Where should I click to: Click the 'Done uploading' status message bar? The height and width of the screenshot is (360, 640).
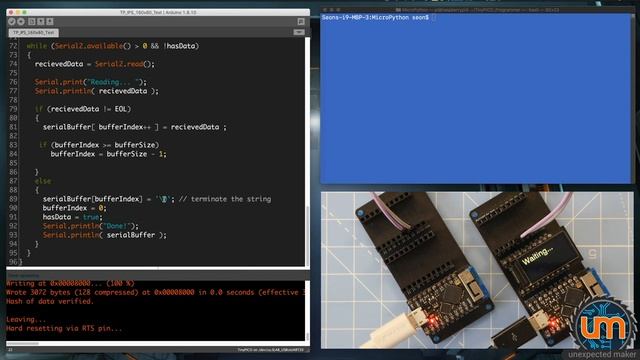(158, 276)
